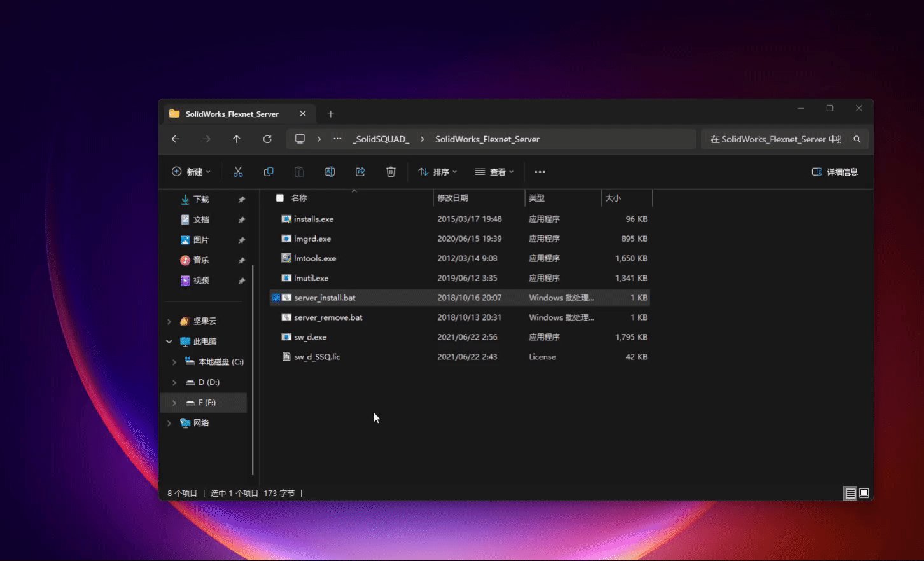Viewport: 924px width, 561px height.
Task: Click the address bar ellipsis breadcrumb
Action: 337,139
